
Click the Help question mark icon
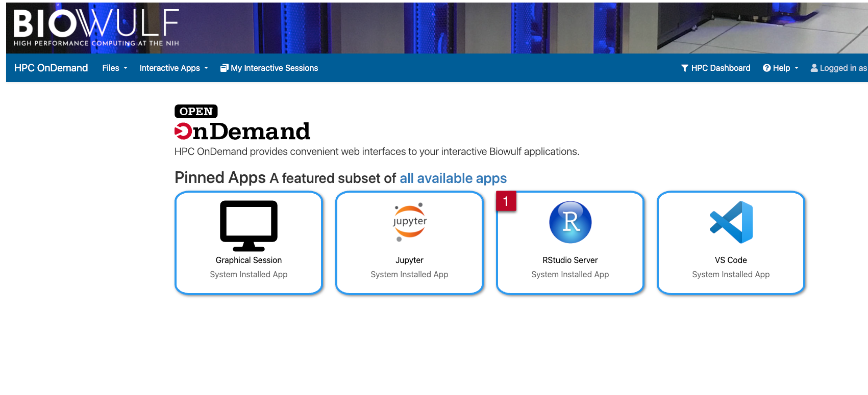[x=766, y=68]
